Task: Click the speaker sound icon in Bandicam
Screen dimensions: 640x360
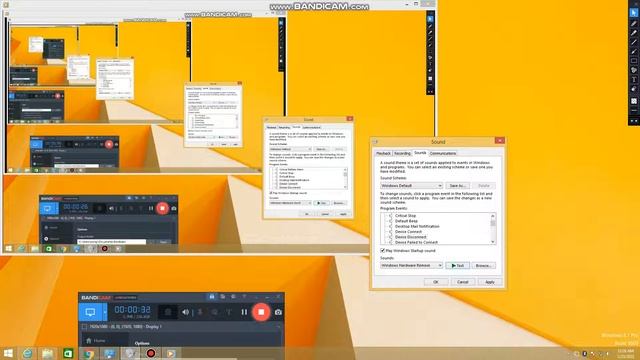Action: pyautogui.click(x=185, y=312)
